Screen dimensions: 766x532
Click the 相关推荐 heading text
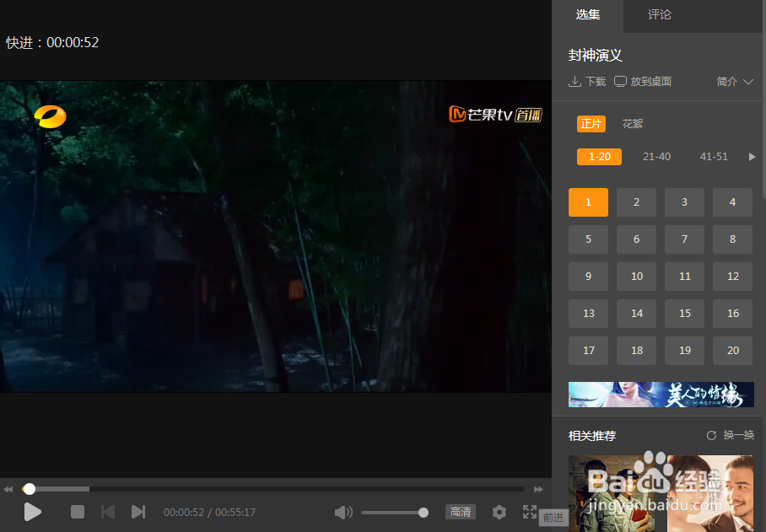coord(592,436)
